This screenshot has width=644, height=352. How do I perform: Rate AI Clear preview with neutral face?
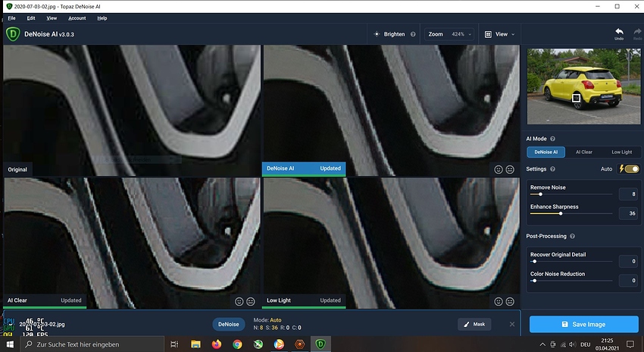[251, 301]
